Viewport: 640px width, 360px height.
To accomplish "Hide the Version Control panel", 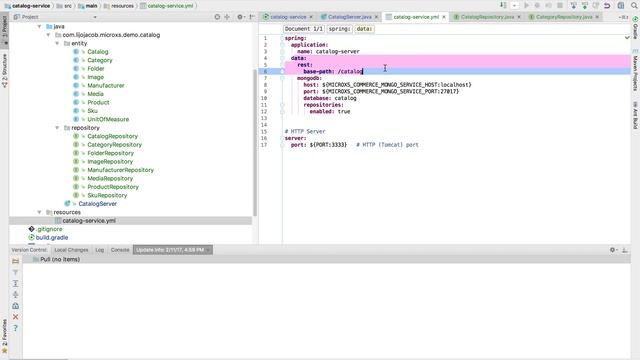I will pos(625,250).
